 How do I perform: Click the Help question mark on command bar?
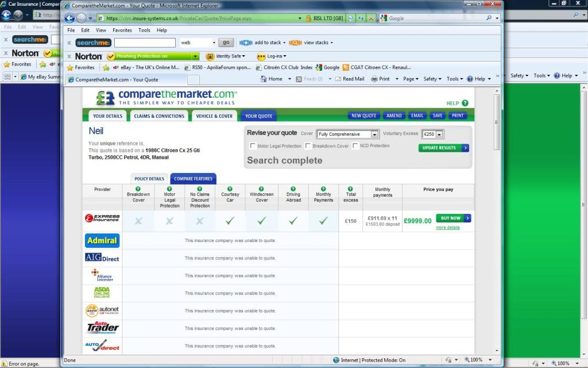[470, 79]
